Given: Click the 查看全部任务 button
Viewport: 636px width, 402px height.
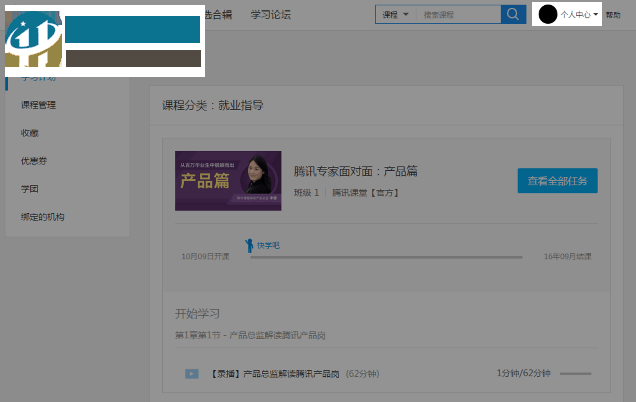Looking at the screenshot, I should point(557,181).
